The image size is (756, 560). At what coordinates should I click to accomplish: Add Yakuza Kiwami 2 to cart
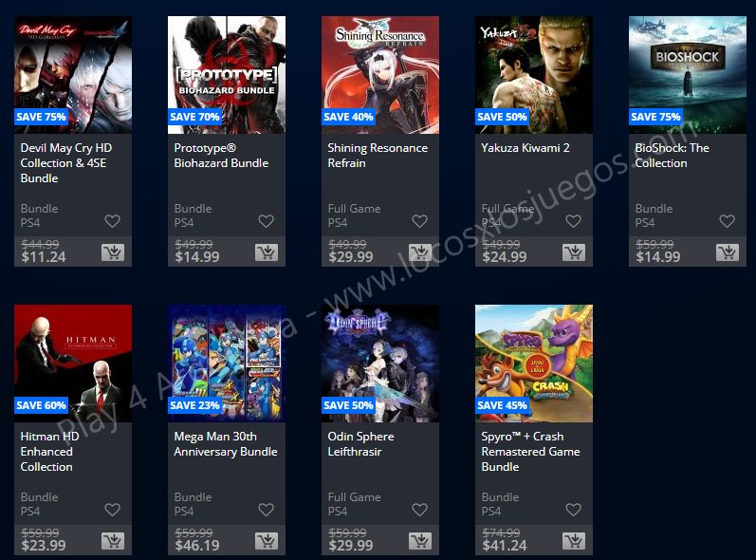pyautogui.click(x=574, y=252)
